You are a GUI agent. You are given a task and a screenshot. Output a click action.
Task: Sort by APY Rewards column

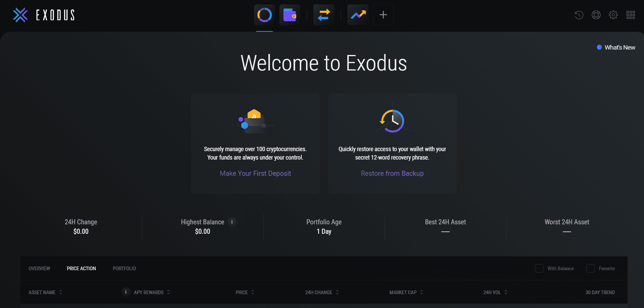pyautogui.click(x=152, y=292)
